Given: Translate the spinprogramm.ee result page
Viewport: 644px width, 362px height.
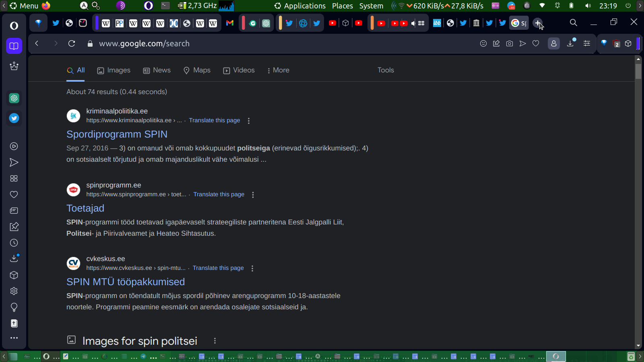Looking at the screenshot, I should pyautogui.click(x=219, y=194).
